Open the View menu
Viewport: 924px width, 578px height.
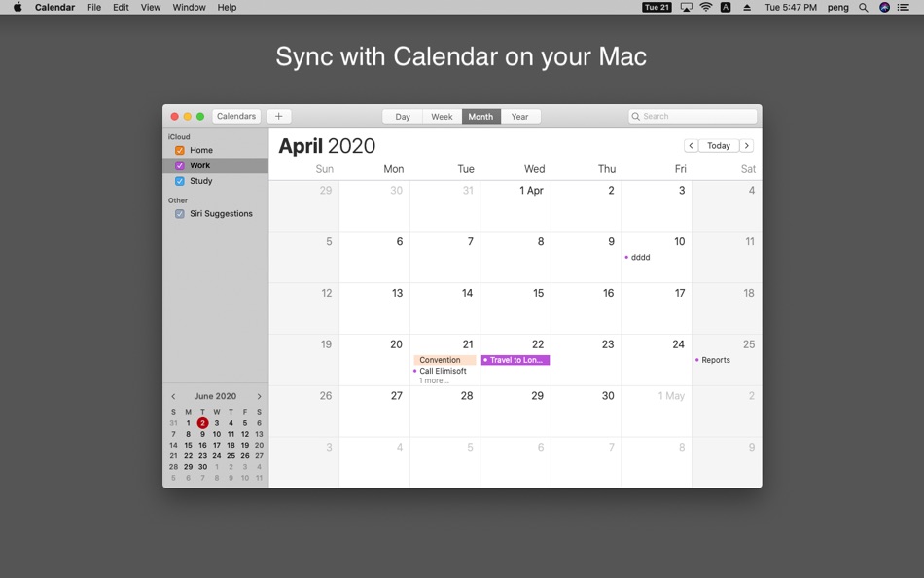(x=150, y=7)
